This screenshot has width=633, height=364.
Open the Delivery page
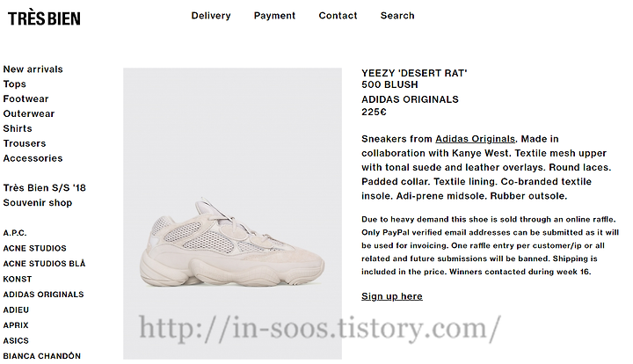pos(211,16)
